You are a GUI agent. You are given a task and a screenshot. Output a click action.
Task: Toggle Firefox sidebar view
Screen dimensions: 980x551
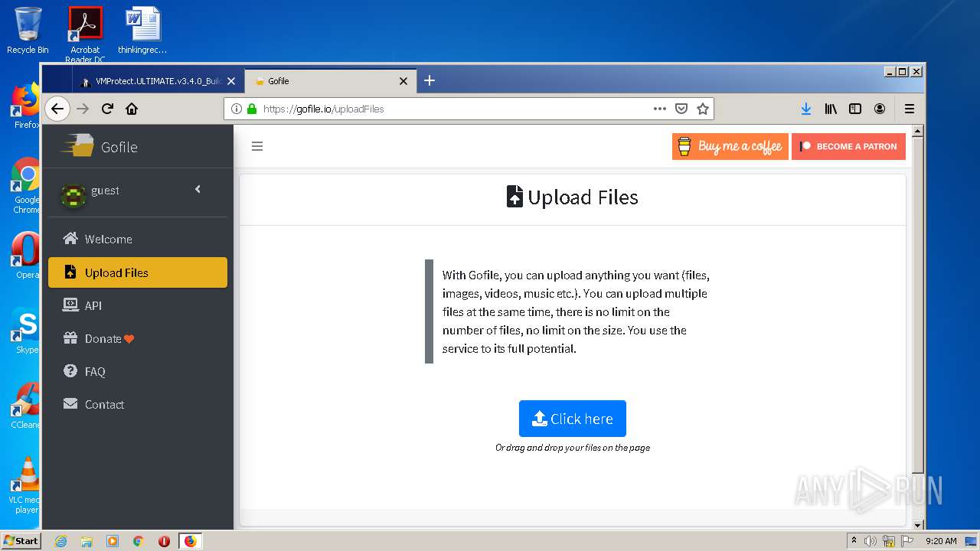tap(855, 109)
